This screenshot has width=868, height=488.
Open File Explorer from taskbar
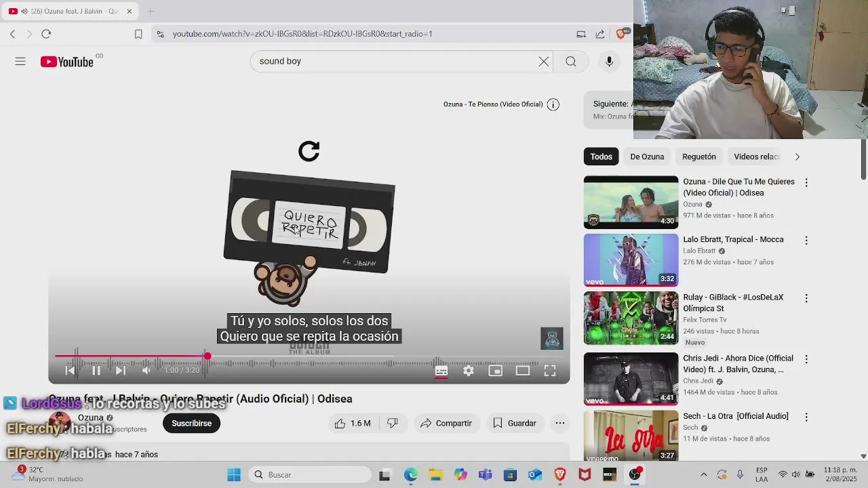pyautogui.click(x=435, y=475)
